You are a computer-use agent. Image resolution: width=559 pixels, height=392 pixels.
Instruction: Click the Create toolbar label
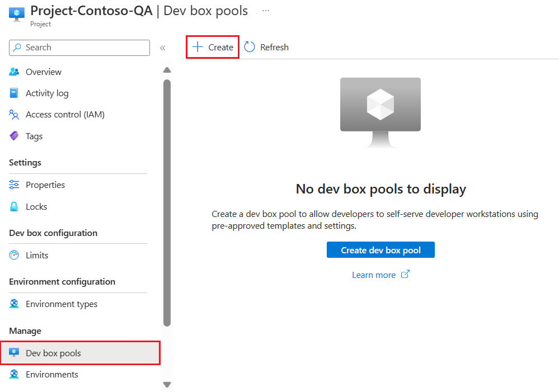pos(220,48)
